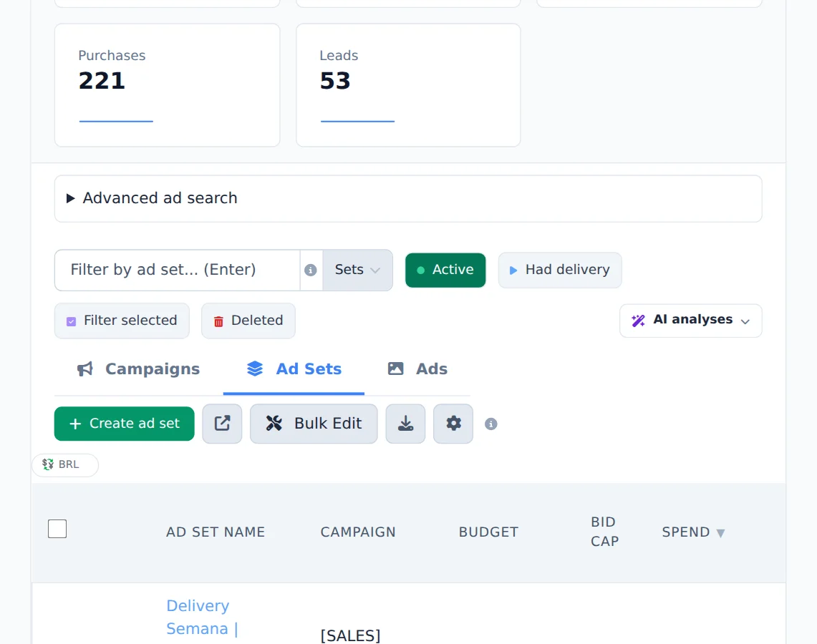
Task: Open ad sets in external link icon
Action: coord(222,424)
